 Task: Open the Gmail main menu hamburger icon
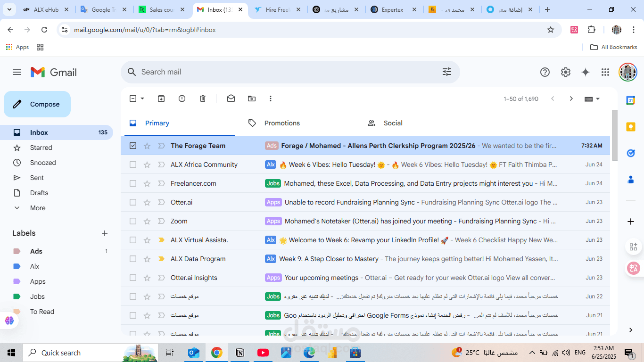[17, 72]
